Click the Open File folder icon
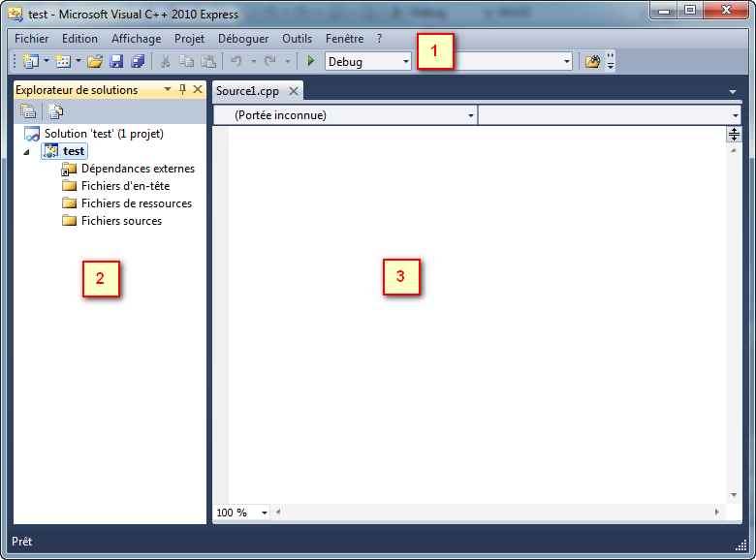 tap(95, 61)
